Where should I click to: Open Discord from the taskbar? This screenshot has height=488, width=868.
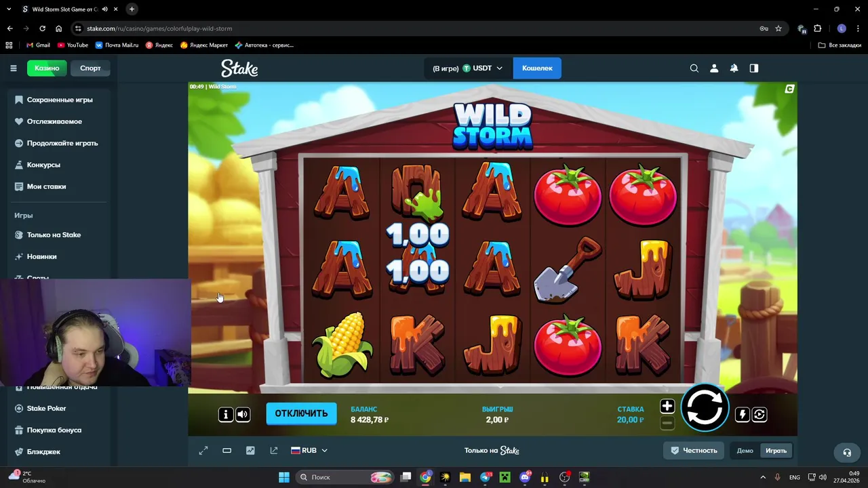coord(524,477)
